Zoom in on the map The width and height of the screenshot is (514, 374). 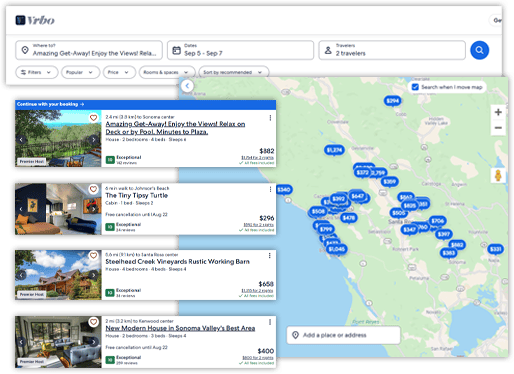coord(498,112)
